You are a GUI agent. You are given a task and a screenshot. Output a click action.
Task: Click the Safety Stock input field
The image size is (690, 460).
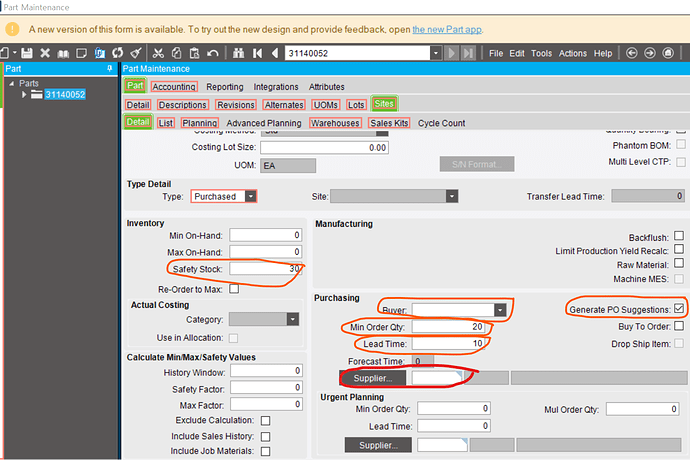pyautogui.click(x=266, y=269)
